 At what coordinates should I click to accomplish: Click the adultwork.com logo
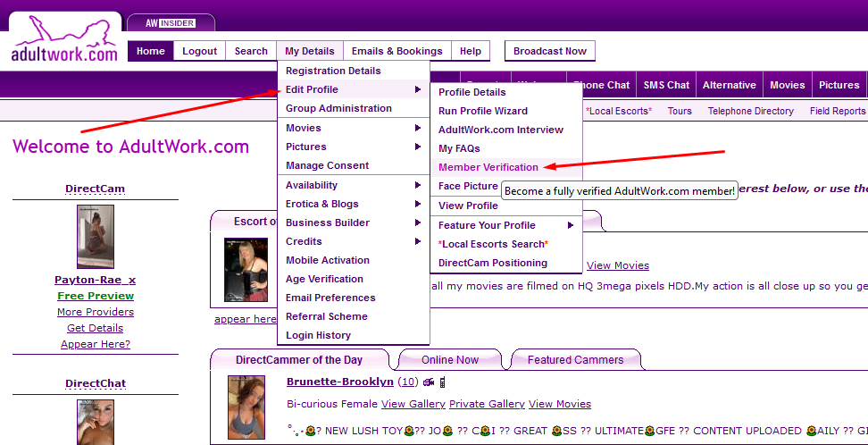tap(65, 38)
